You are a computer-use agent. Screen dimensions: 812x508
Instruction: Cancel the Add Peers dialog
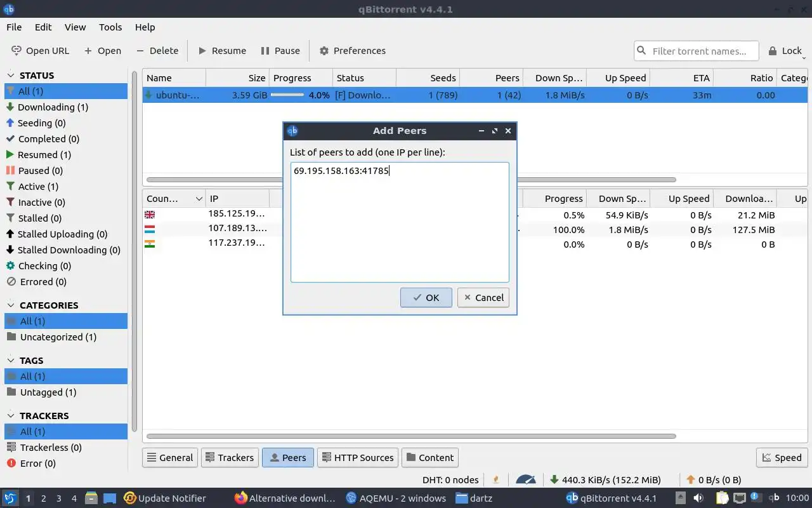483,297
